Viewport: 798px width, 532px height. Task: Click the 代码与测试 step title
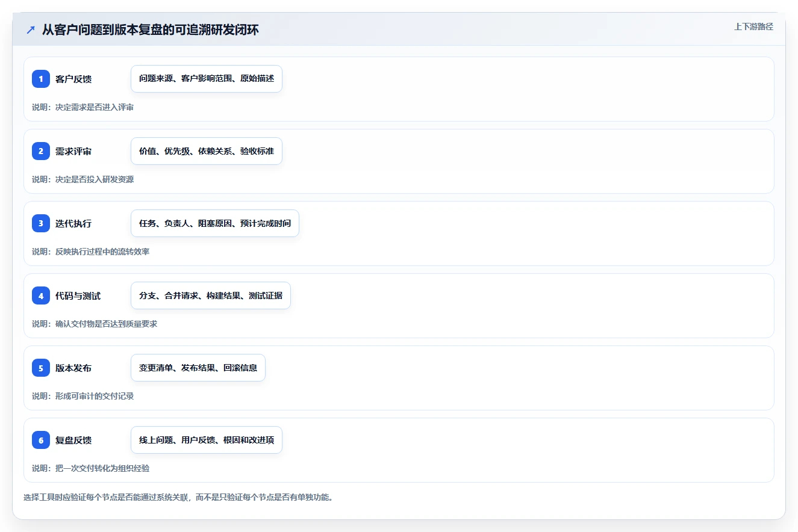coord(78,295)
